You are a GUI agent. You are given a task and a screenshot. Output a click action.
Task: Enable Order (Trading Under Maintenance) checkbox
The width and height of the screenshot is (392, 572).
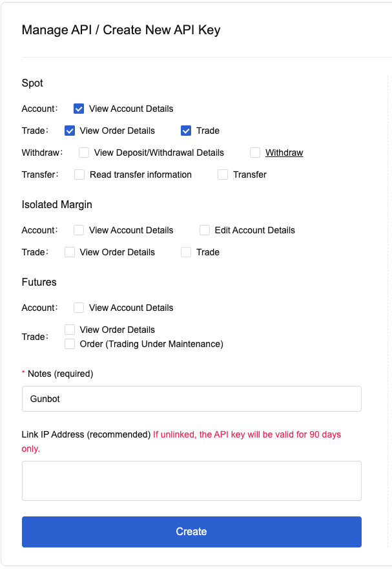point(70,344)
